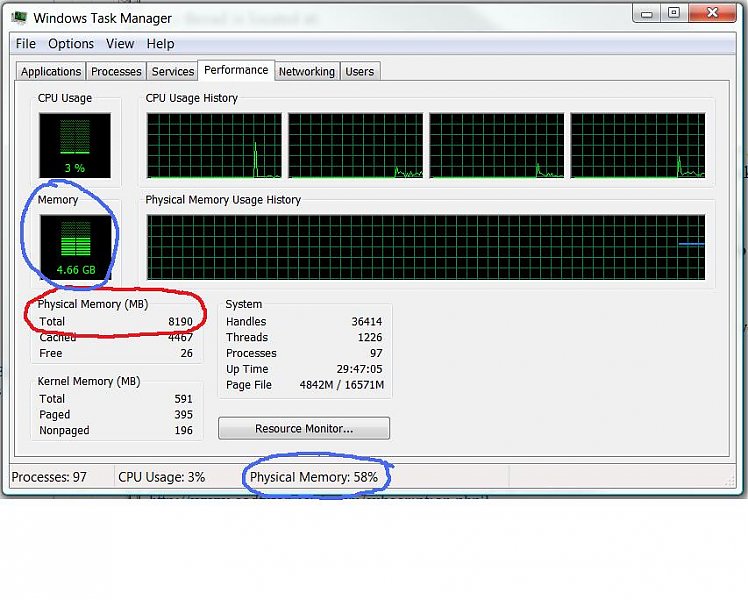
Task: Switch to the Applications tab
Action: [51, 72]
